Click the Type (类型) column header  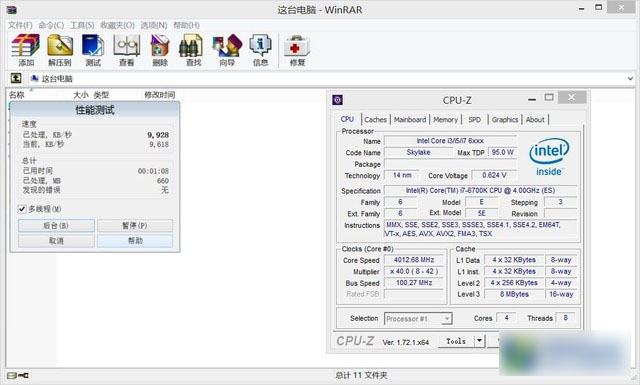[101, 95]
